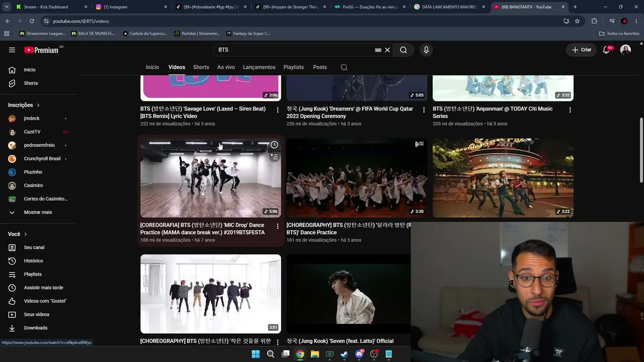Open the Savage Love Lyric Video title
Viewport: 644px width, 362px height.
[x=203, y=112]
